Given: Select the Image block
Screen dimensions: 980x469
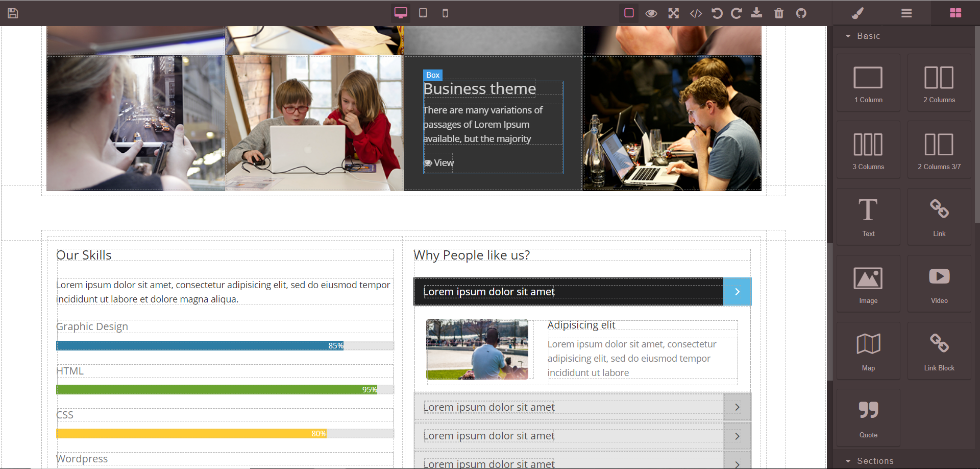Looking at the screenshot, I should (868, 284).
